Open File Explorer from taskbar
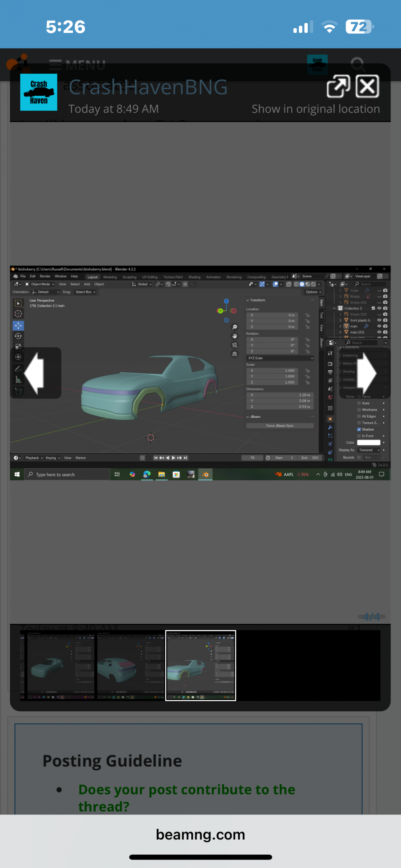This screenshot has height=868, width=401. coord(162,474)
